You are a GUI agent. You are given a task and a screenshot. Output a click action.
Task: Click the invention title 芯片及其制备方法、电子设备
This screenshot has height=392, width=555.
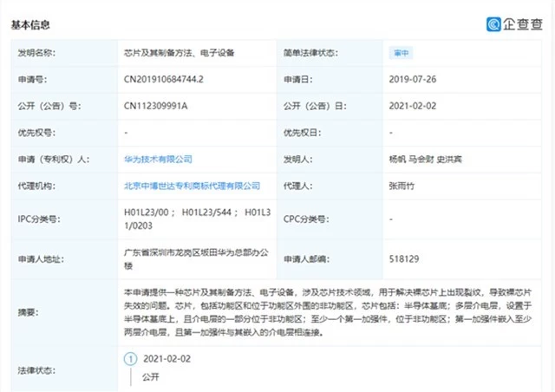(x=179, y=52)
